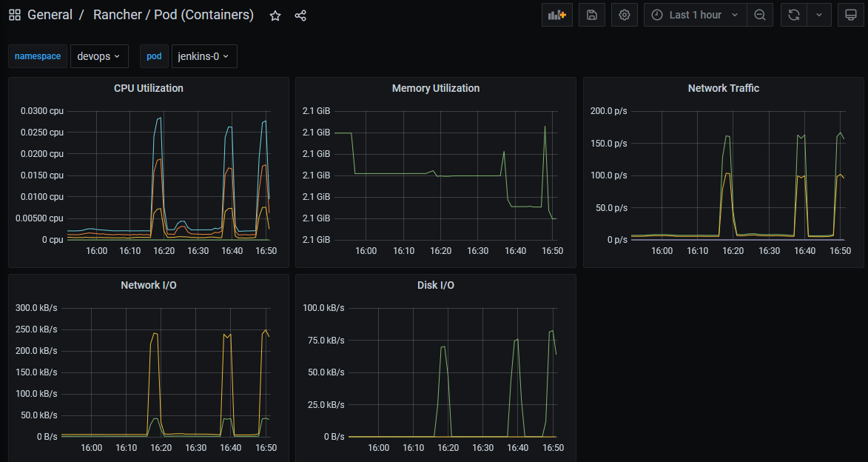Open Disk I/O panel title menu

(436, 285)
